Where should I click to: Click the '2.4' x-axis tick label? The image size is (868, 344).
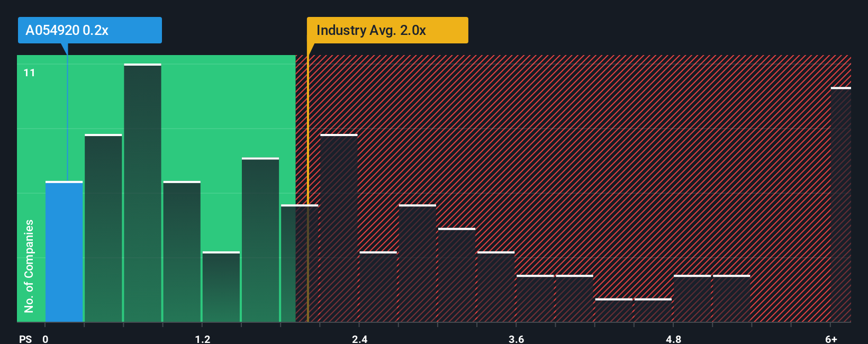coord(360,339)
